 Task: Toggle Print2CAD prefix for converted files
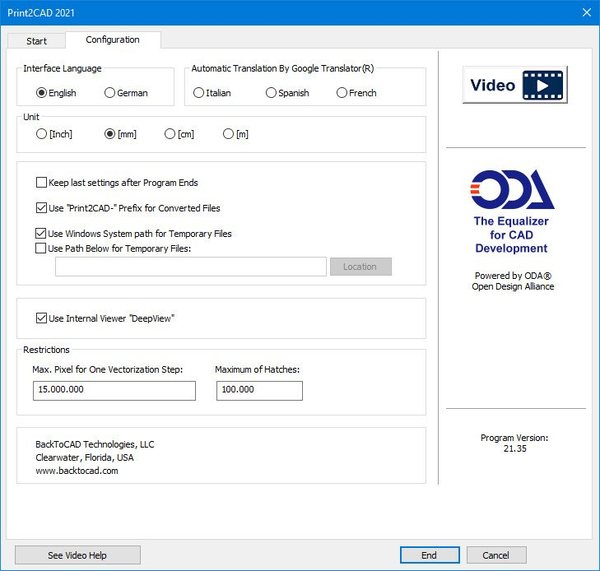point(41,208)
